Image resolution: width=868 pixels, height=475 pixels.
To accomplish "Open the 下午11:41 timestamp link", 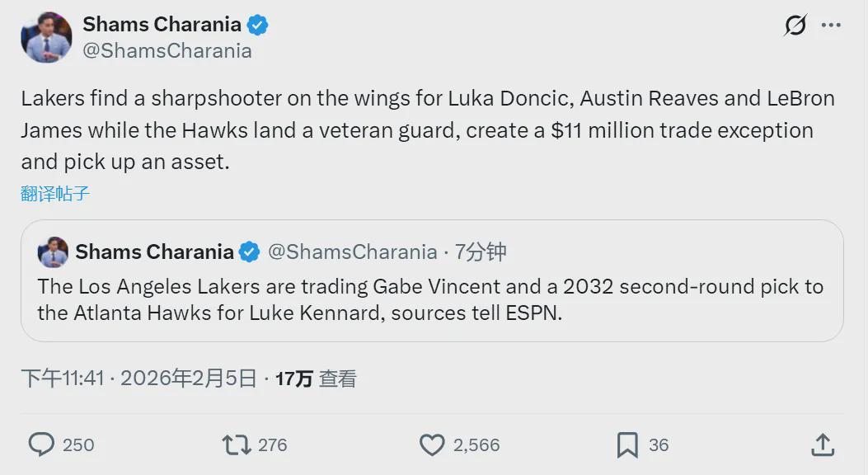I will (58, 378).
